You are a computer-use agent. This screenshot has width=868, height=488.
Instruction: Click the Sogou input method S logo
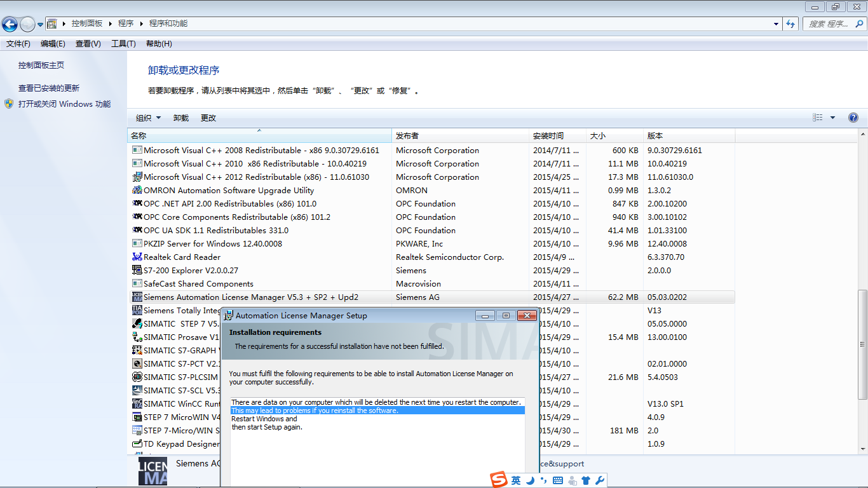(x=499, y=480)
